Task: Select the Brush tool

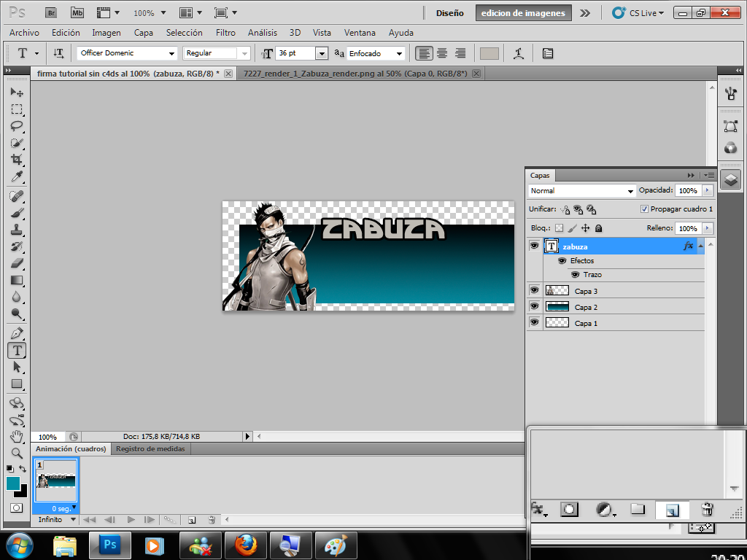Action: [17, 213]
